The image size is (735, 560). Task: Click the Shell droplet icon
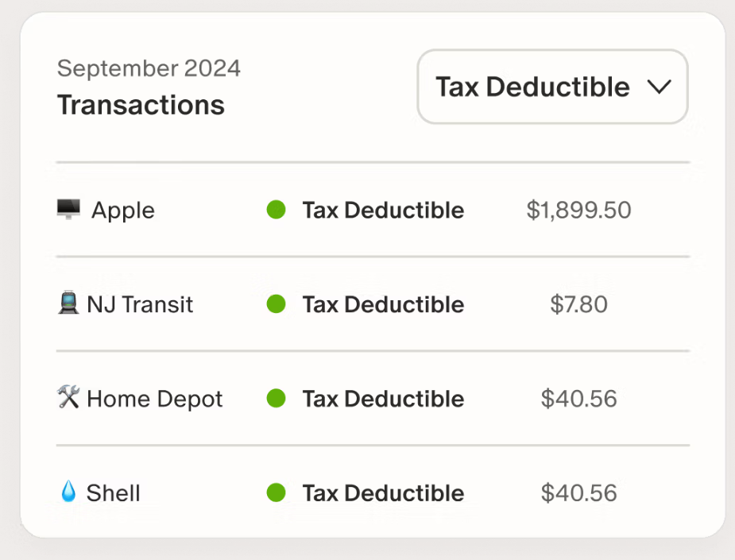68,492
